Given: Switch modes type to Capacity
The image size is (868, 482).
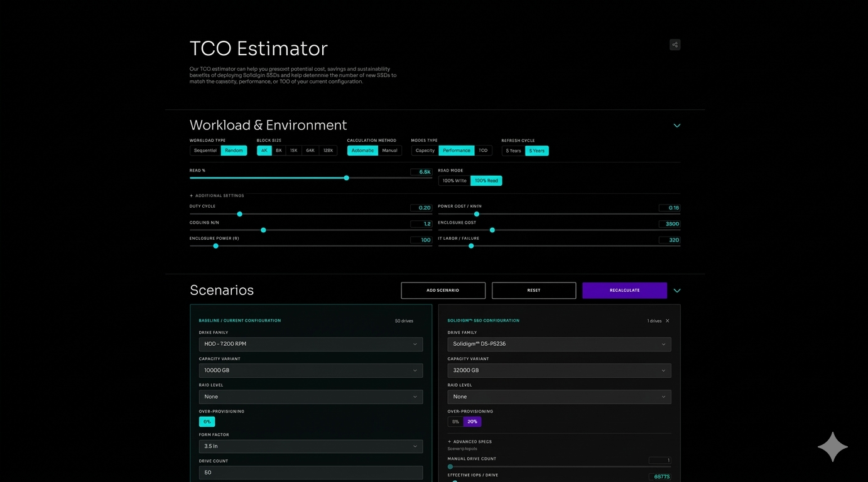Looking at the screenshot, I should (x=424, y=150).
